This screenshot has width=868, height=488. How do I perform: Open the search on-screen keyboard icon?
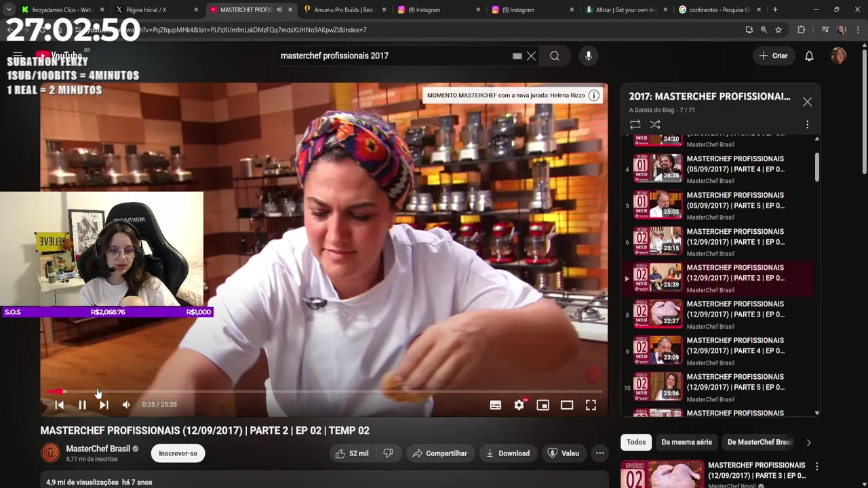517,56
